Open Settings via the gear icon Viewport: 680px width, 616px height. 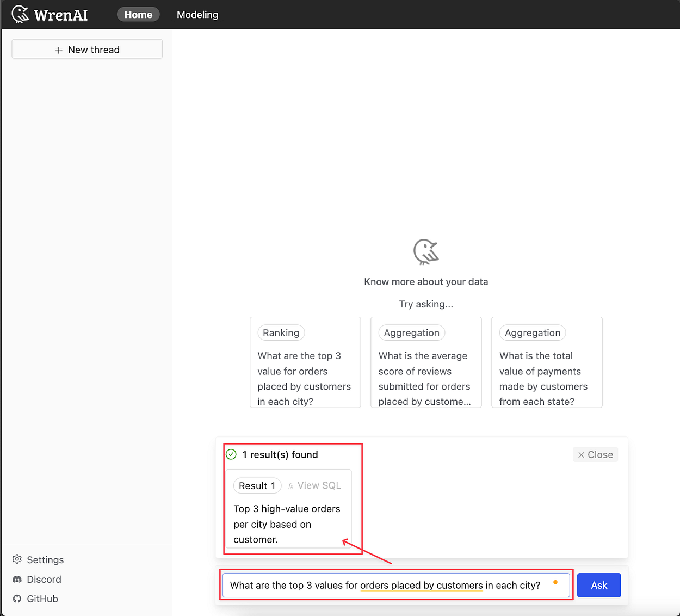point(16,559)
